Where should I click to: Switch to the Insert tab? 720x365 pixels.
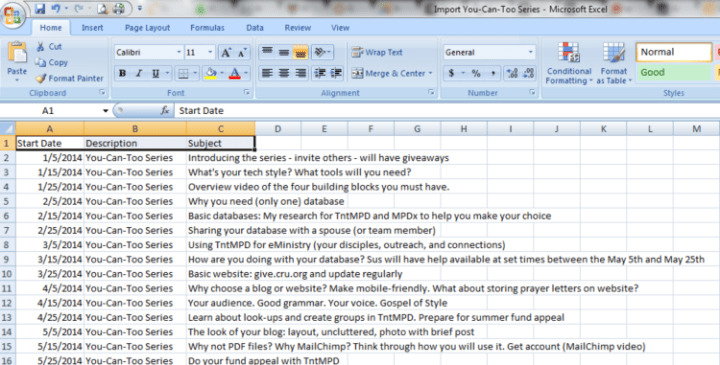(92, 28)
